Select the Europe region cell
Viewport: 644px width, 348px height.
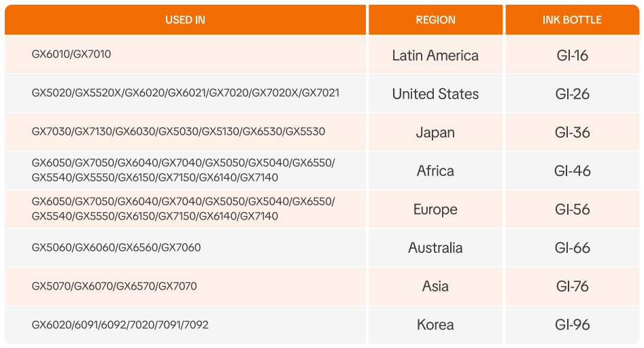(x=435, y=209)
